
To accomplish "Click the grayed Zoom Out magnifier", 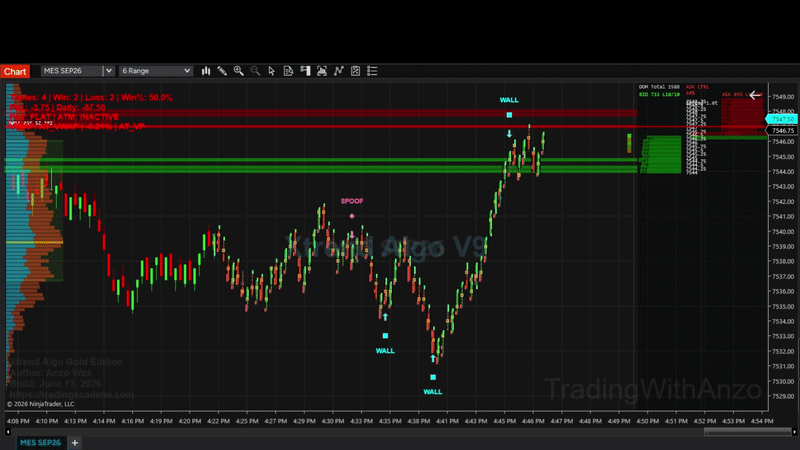I will [255, 71].
